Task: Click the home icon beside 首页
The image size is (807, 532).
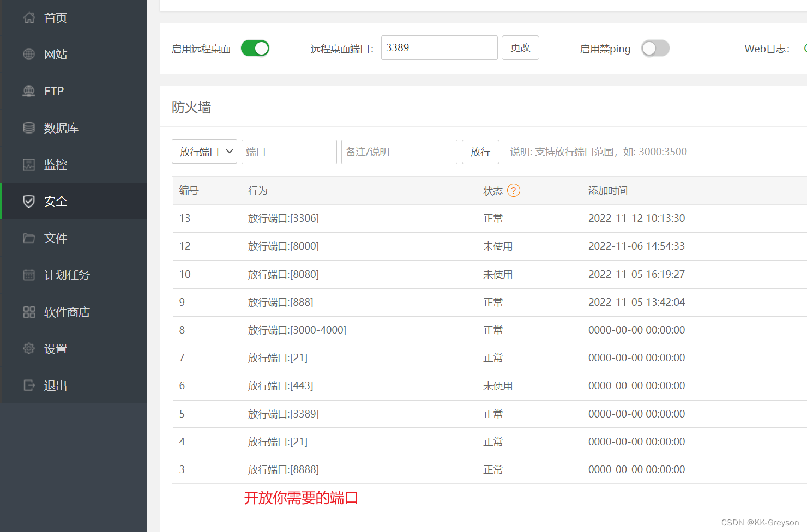Action: click(29, 18)
